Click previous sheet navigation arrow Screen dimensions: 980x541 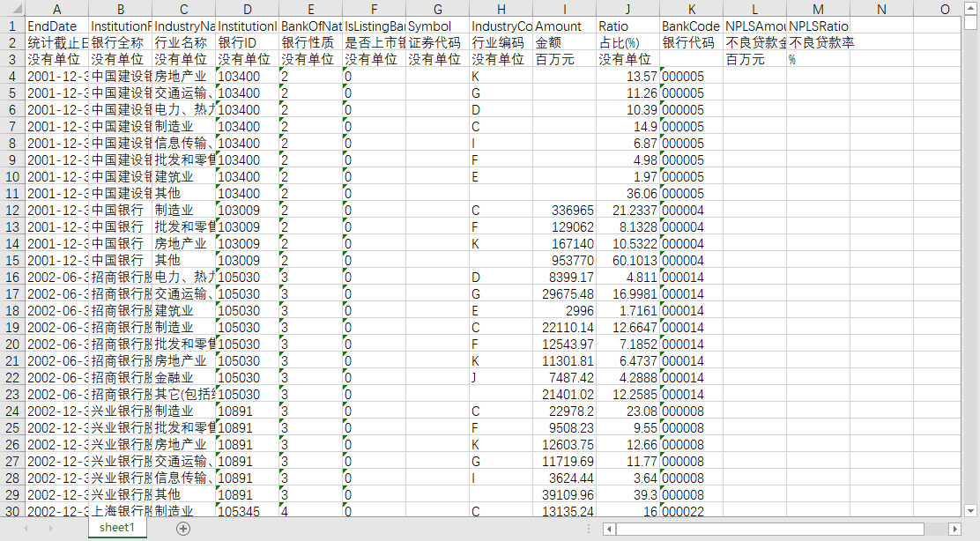(26, 529)
